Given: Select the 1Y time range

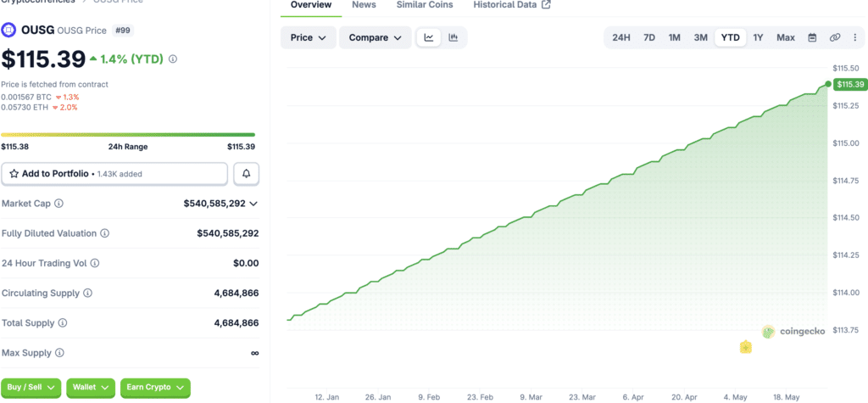Looking at the screenshot, I should [759, 37].
